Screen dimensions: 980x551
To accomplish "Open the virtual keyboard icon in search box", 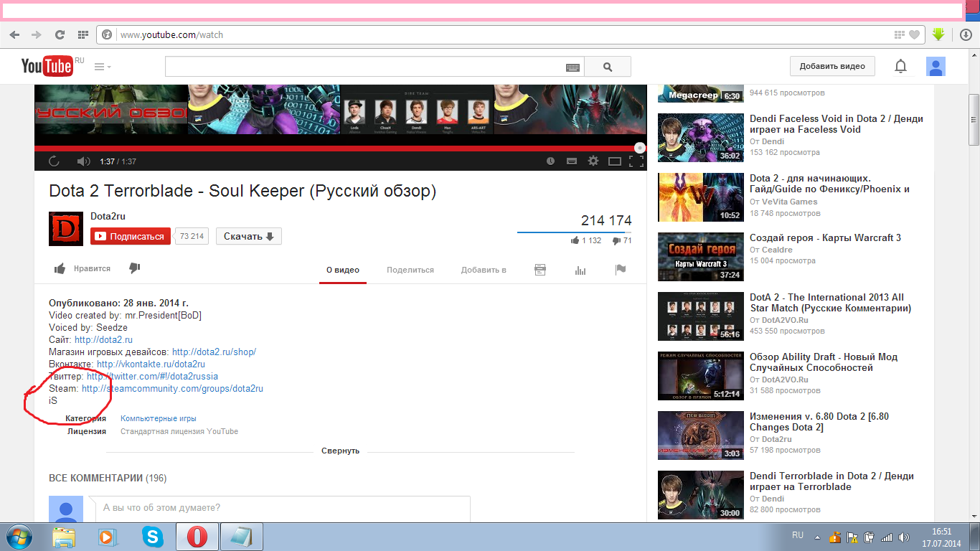I will coord(573,67).
